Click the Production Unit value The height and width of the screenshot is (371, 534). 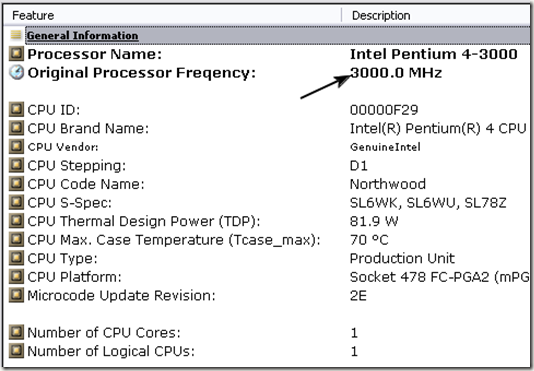(402, 259)
